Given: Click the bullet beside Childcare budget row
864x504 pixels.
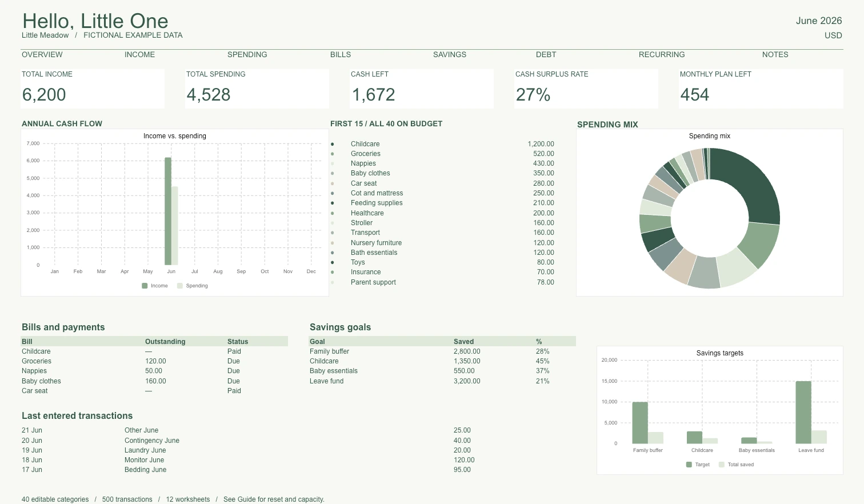Looking at the screenshot, I should tap(333, 144).
